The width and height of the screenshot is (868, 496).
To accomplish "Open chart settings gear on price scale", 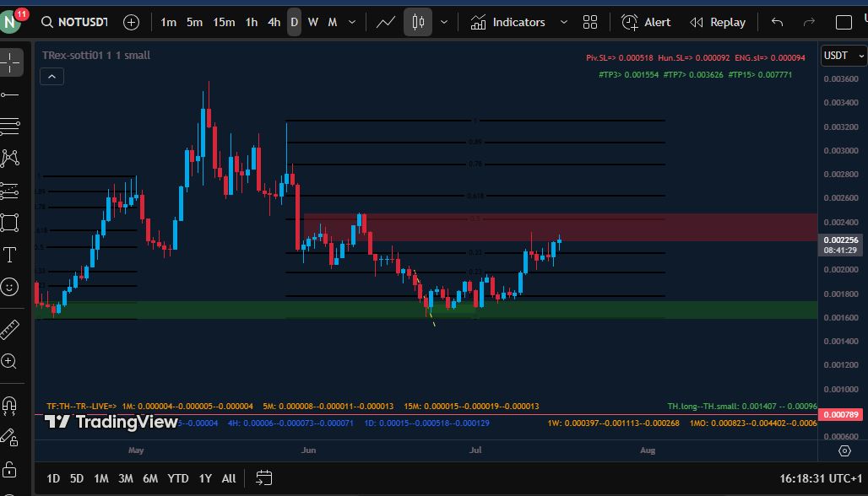I will pos(844,450).
